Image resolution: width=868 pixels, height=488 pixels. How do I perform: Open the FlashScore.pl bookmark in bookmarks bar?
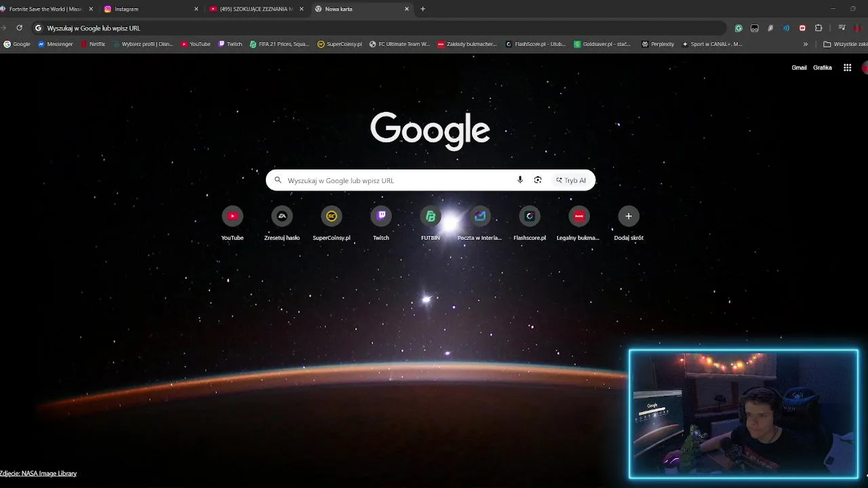coord(536,44)
